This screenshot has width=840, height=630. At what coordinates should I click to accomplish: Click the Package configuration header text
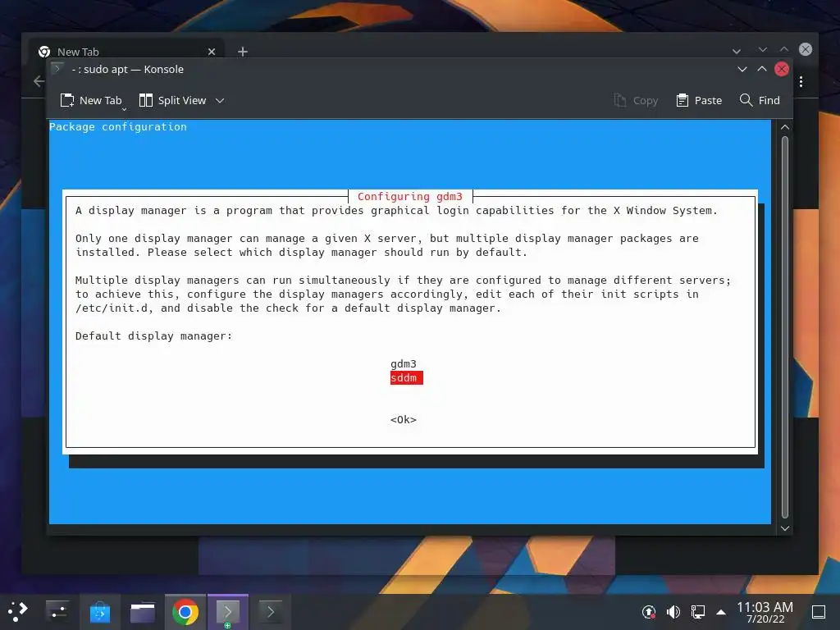tap(118, 127)
